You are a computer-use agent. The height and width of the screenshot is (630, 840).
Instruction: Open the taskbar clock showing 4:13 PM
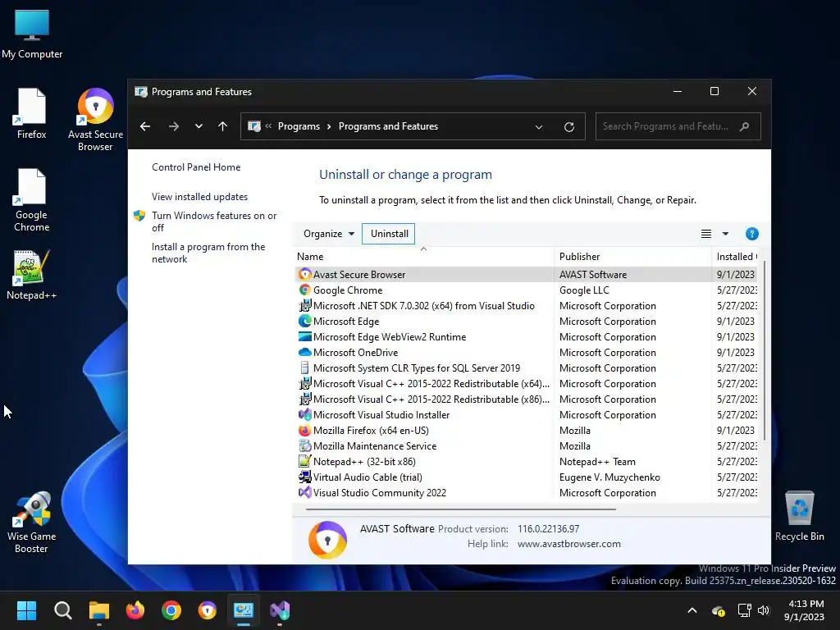(805, 610)
